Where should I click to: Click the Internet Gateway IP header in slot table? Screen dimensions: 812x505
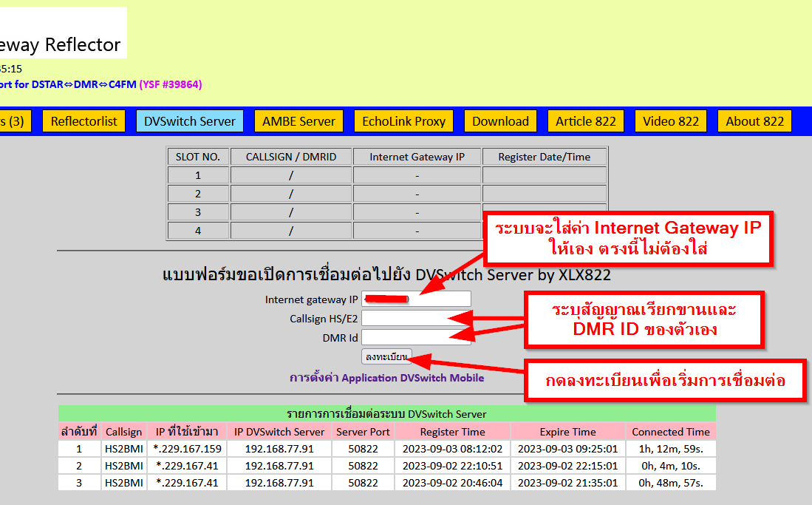pos(417,157)
